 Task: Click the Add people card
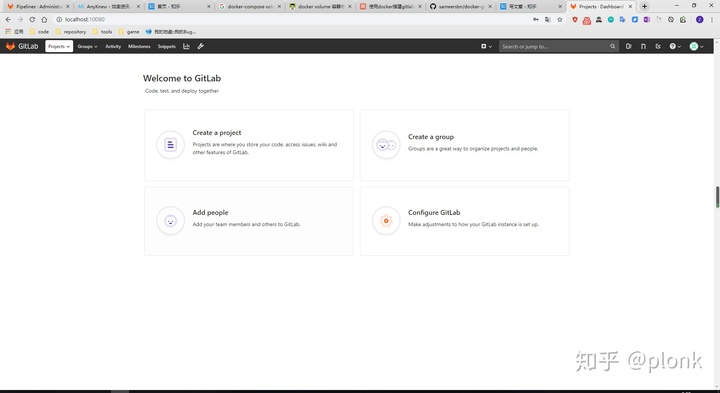point(249,221)
